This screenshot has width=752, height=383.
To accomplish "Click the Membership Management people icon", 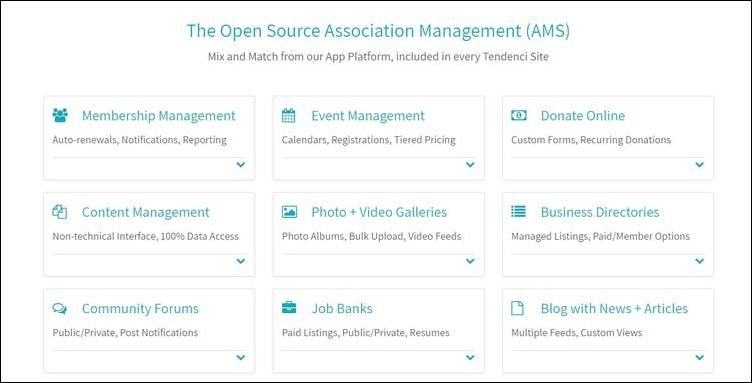I will [60, 116].
